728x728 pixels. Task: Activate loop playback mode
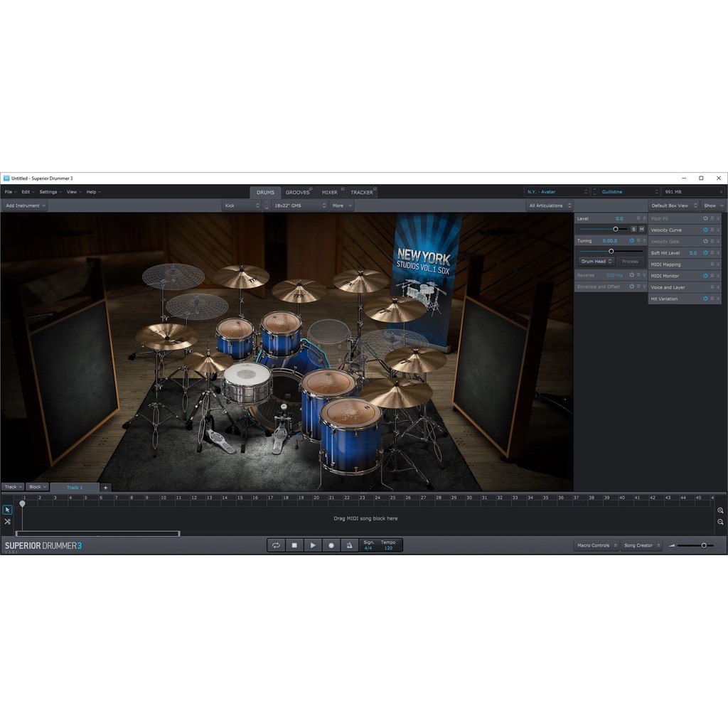pos(277,545)
